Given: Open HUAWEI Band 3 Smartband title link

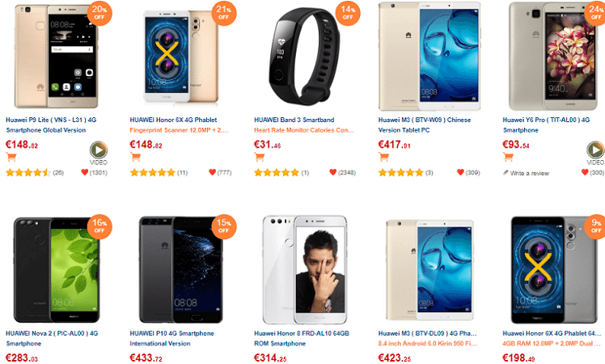Looking at the screenshot, I should 294,120.
